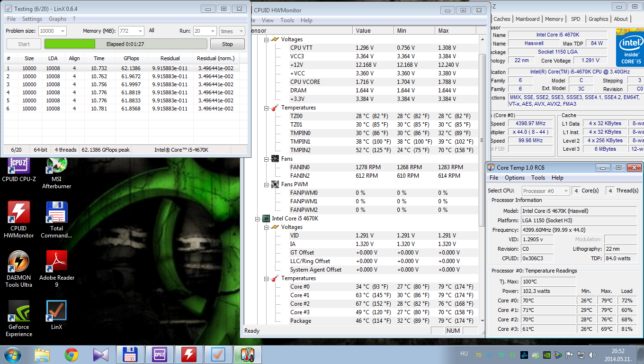Click the HWMonitor vertical scrollbar

click(x=483, y=180)
